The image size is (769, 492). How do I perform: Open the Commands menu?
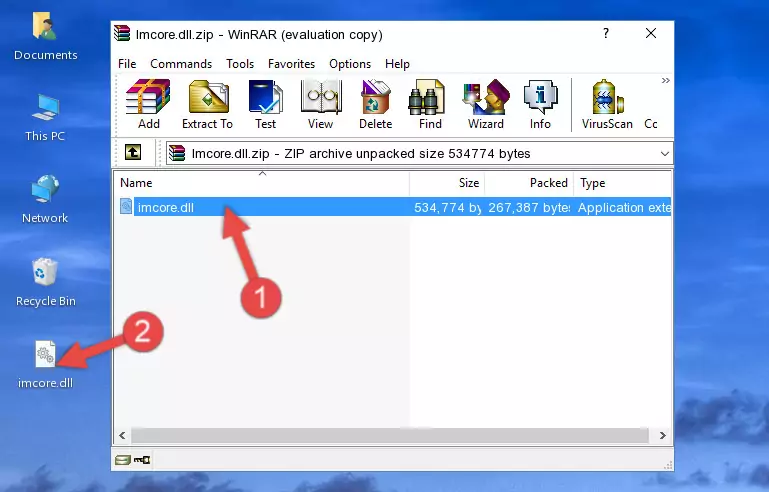click(x=181, y=64)
